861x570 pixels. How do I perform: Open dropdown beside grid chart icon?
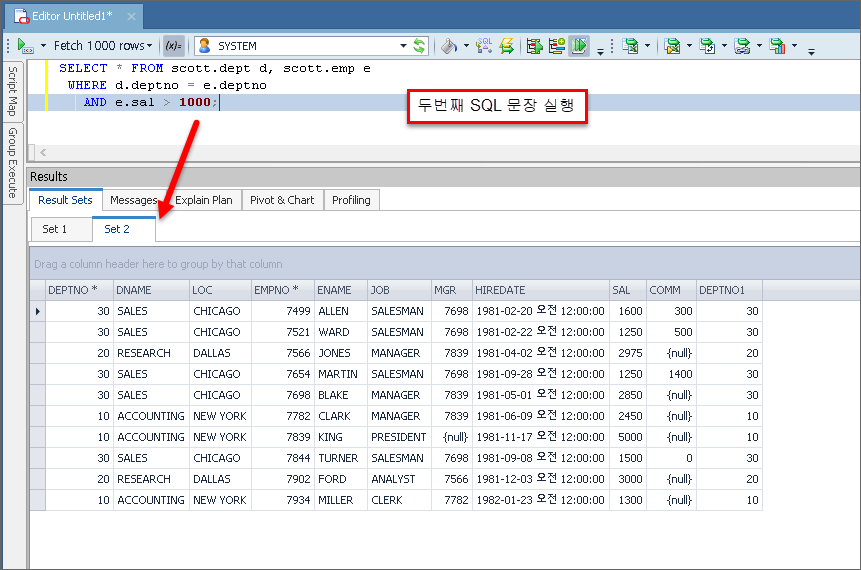coord(795,46)
